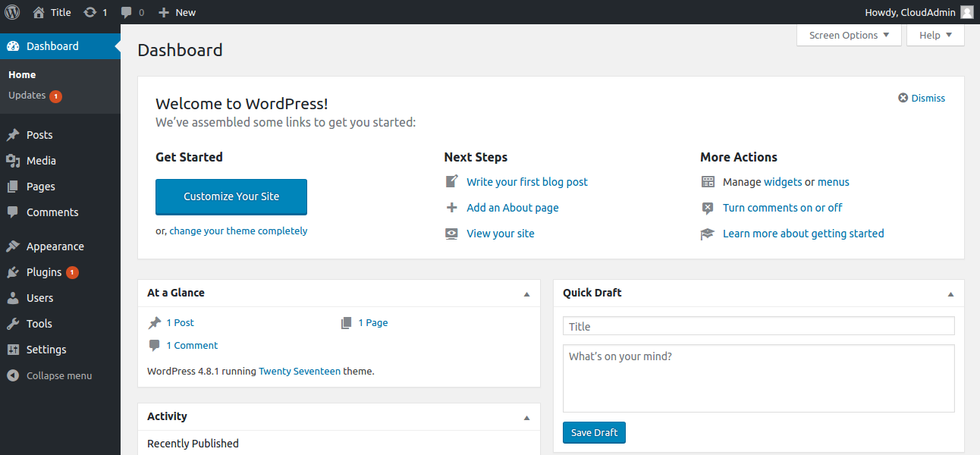Collapse the admin sidebar menu
Screen dimensions: 980x455
[x=50, y=375]
